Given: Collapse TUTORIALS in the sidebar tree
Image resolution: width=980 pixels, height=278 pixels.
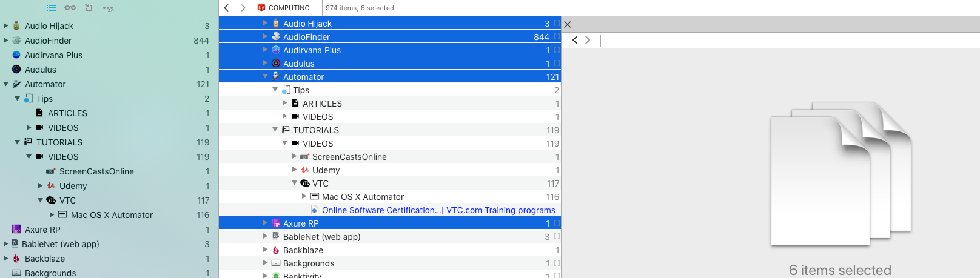Looking at the screenshot, I should point(17,142).
